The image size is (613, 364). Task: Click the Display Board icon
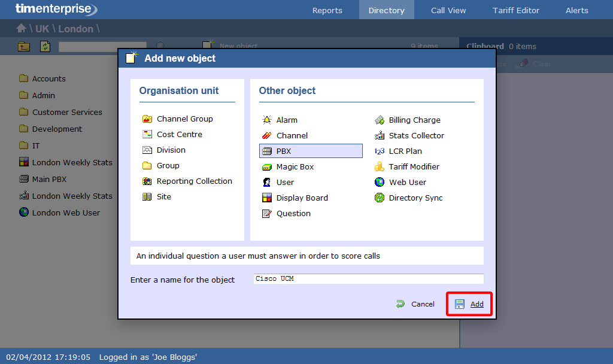[x=267, y=198]
